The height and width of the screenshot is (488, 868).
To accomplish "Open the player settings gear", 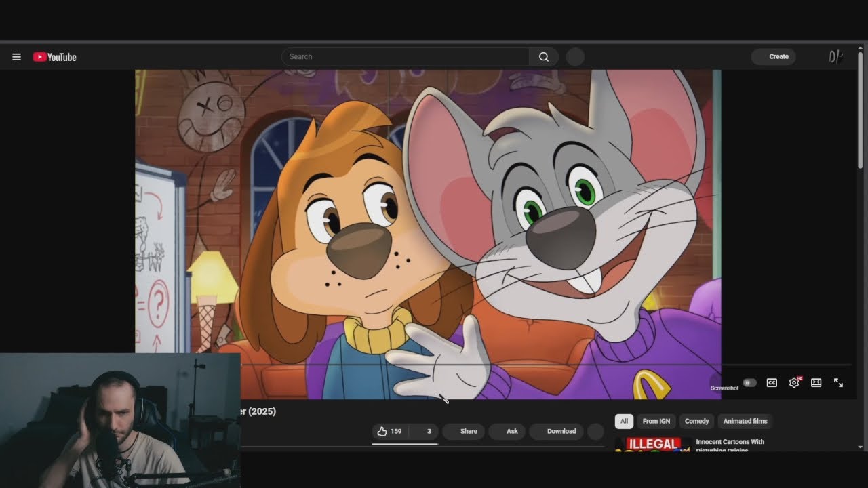I will 794,383.
